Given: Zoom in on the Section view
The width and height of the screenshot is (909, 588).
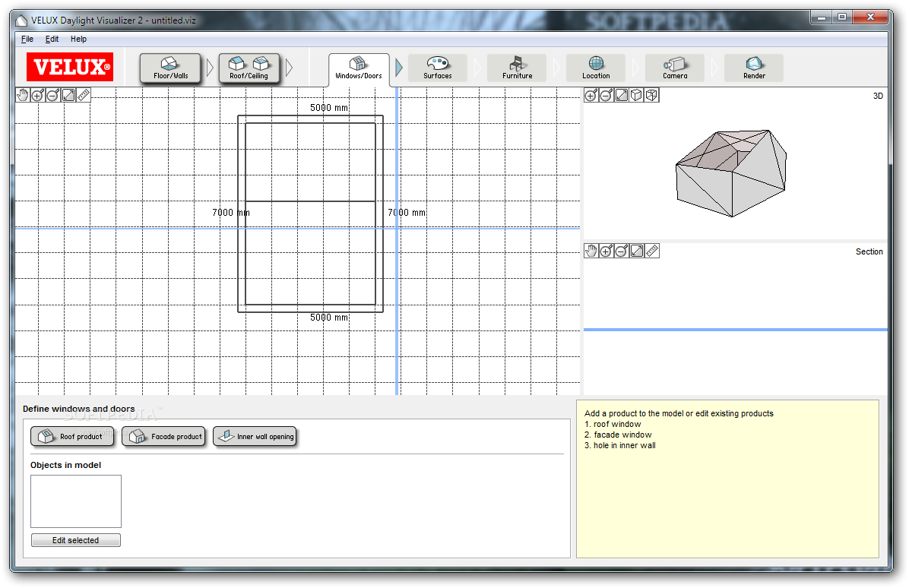Looking at the screenshot, I should click(x=606, y=251).
